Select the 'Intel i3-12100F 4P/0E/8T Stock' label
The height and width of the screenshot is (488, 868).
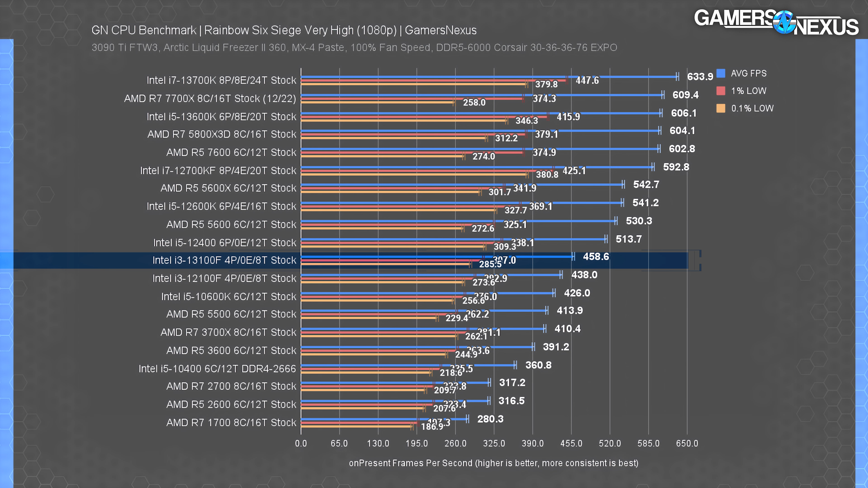point(224,279)
